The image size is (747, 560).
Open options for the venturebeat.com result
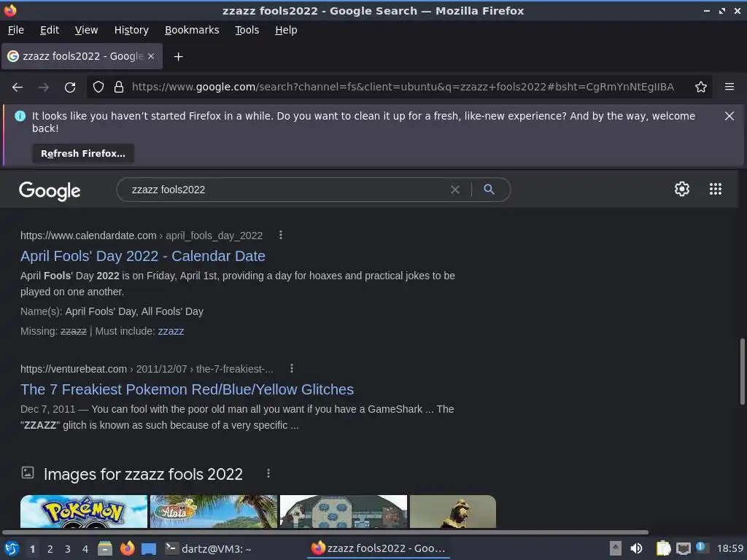pos(292,368)
